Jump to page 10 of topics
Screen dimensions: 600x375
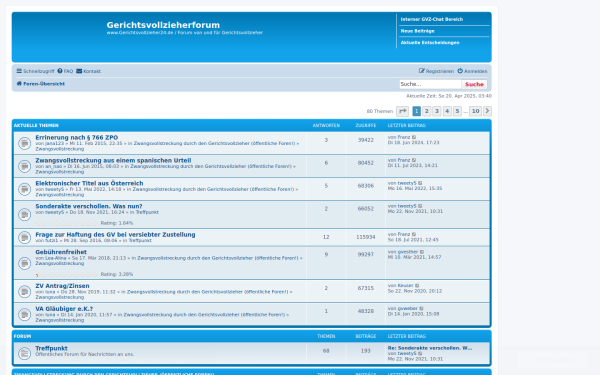point(475,111)
